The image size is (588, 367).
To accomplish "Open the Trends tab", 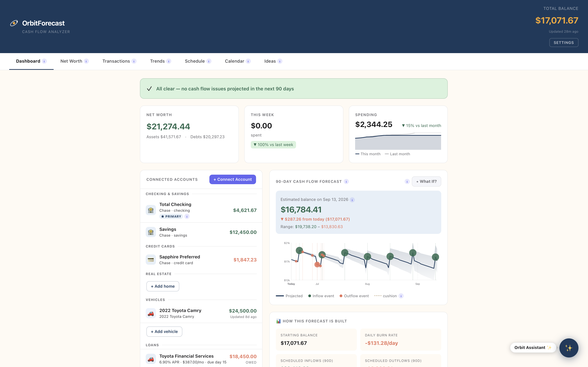I will click(157, 61).
